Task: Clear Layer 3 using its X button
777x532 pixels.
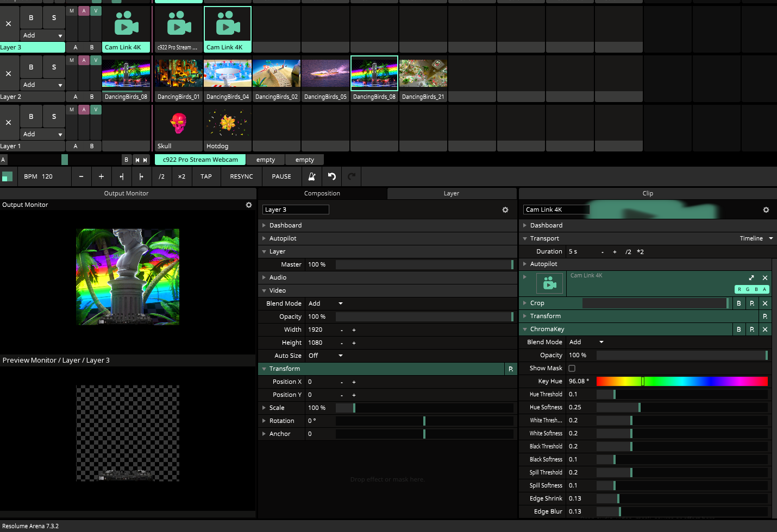Action: (x=9, y=24)
